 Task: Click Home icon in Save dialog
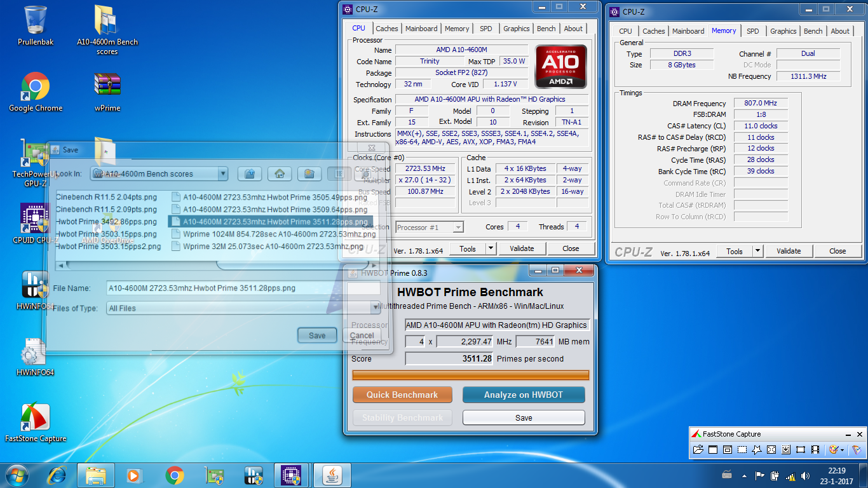pyautogui.click(x=280, y=173)
